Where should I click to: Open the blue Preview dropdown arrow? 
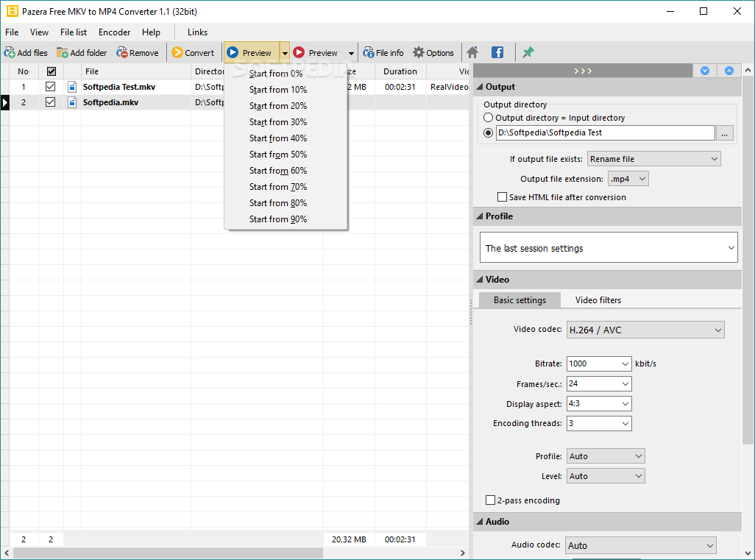click(285, 53)
